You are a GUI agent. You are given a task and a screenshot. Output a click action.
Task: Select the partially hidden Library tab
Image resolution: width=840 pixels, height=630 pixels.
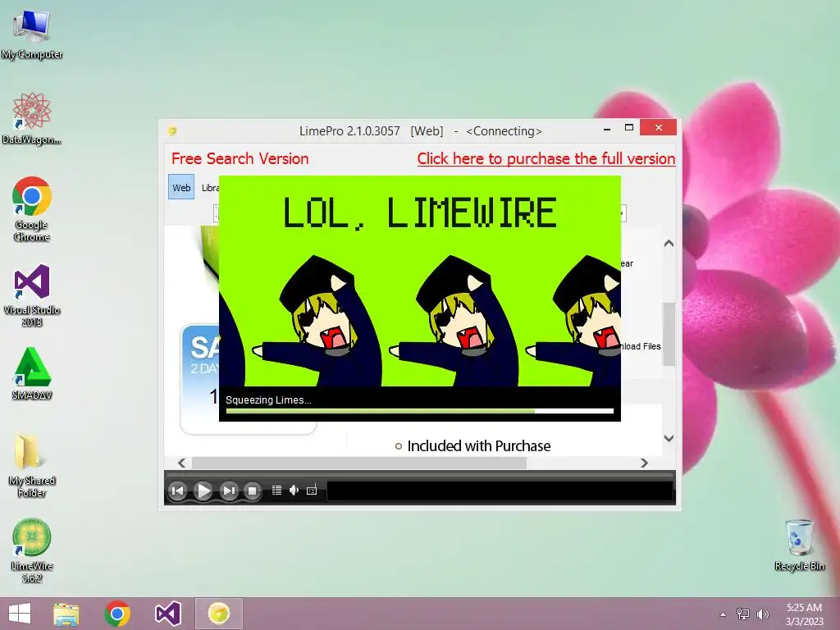(209, 188)
